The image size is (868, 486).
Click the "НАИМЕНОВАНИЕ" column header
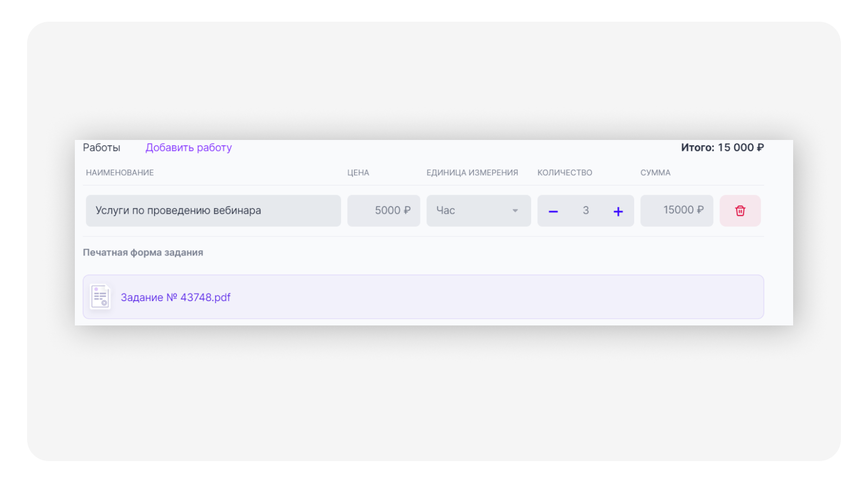coord(120,172)
